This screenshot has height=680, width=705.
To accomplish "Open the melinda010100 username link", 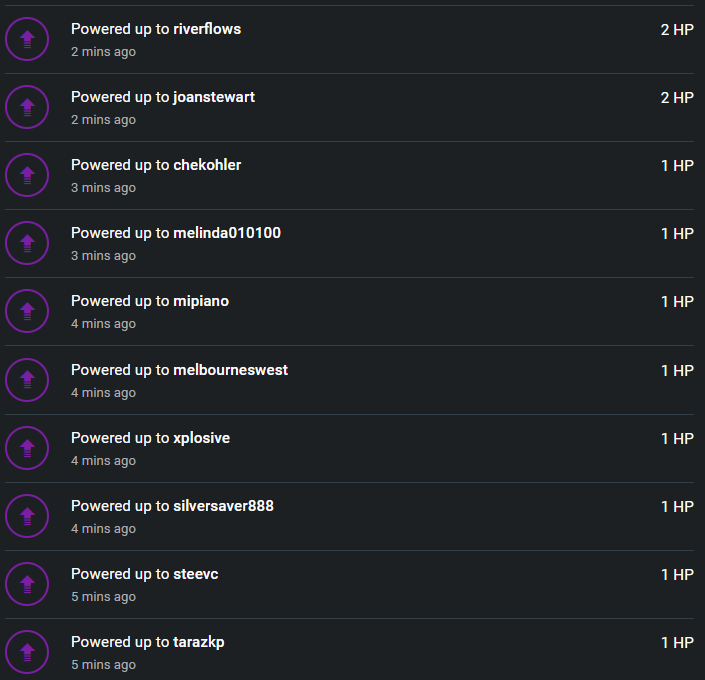I will 227,233.
